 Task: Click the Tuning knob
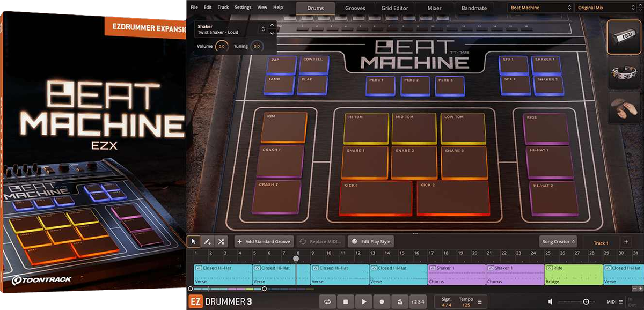click(x=257, y=47)
